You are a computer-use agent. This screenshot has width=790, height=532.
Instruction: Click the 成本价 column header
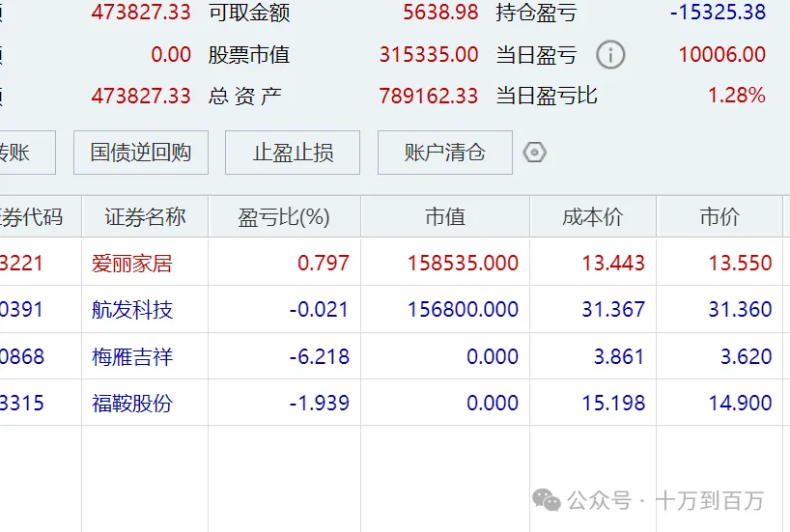tap(592, 217)
